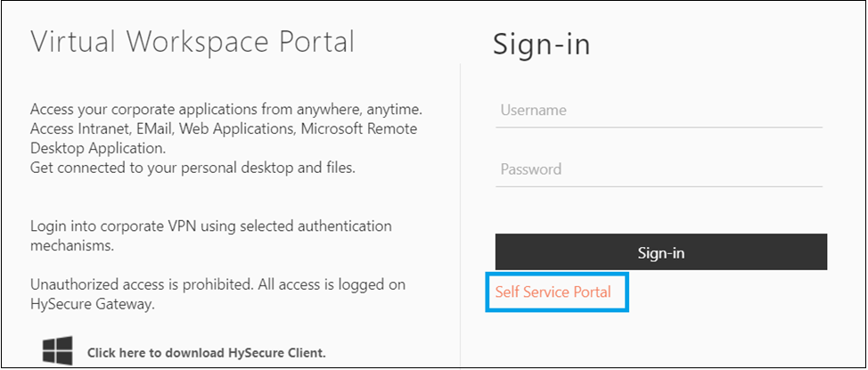Screen dimensions: 868x370
Task: Click the 'Access Intranet, EMail, Web Applications' line
Action: (224, 128)
